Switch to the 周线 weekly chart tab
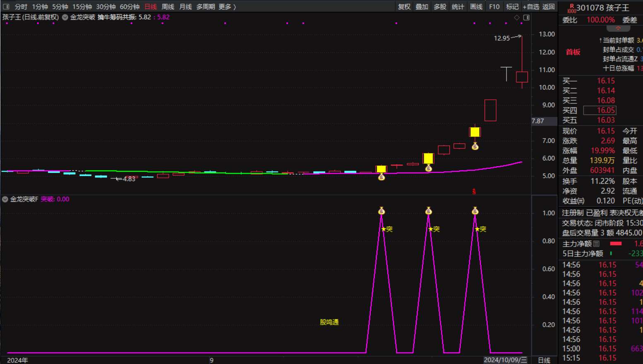 coord(168,7)
